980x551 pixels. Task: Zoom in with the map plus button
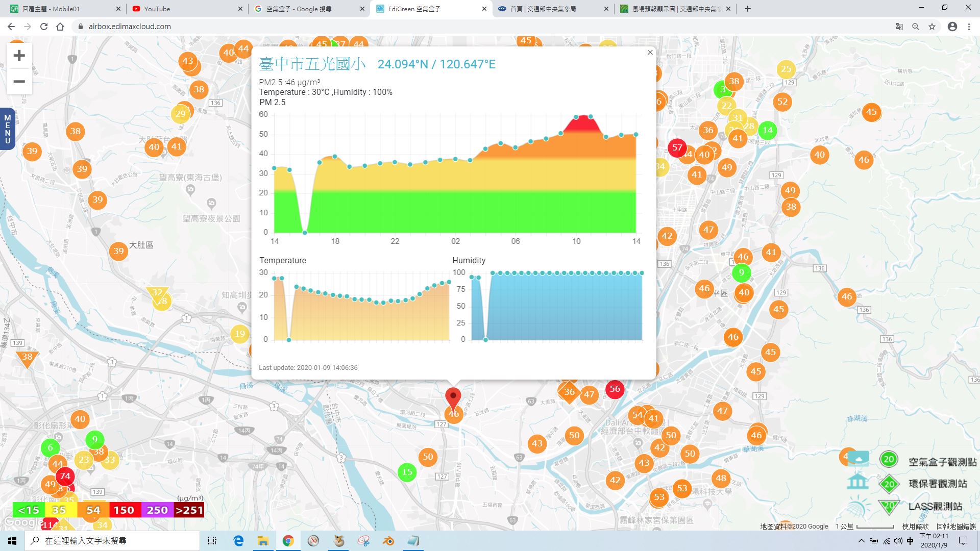click(x=19, y=55)
